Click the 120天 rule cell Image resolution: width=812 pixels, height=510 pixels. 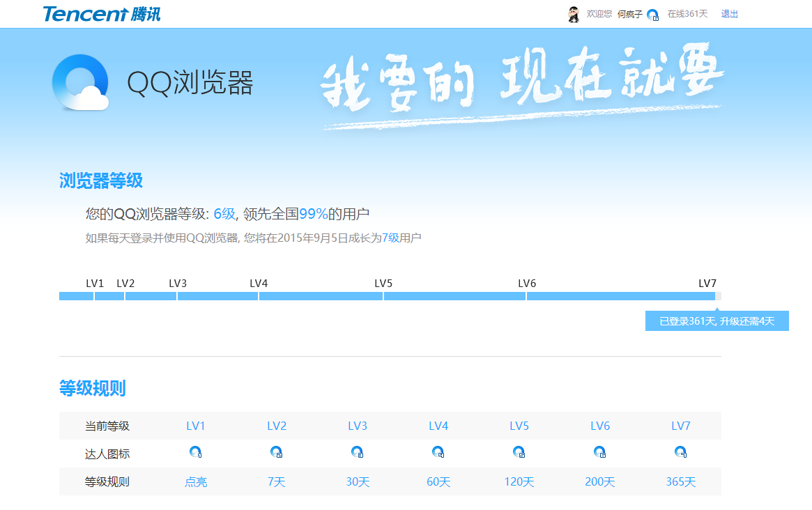click(x=519, y=482)
